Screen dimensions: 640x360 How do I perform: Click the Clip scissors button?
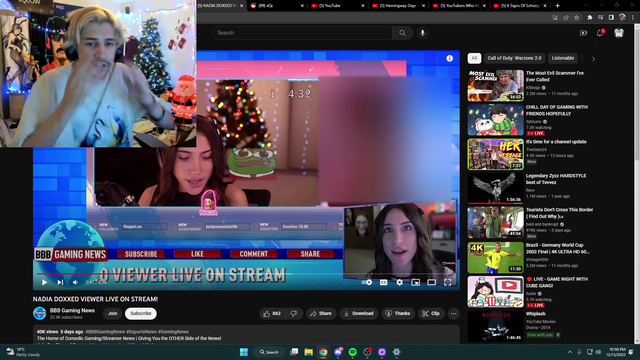[431, 313]
